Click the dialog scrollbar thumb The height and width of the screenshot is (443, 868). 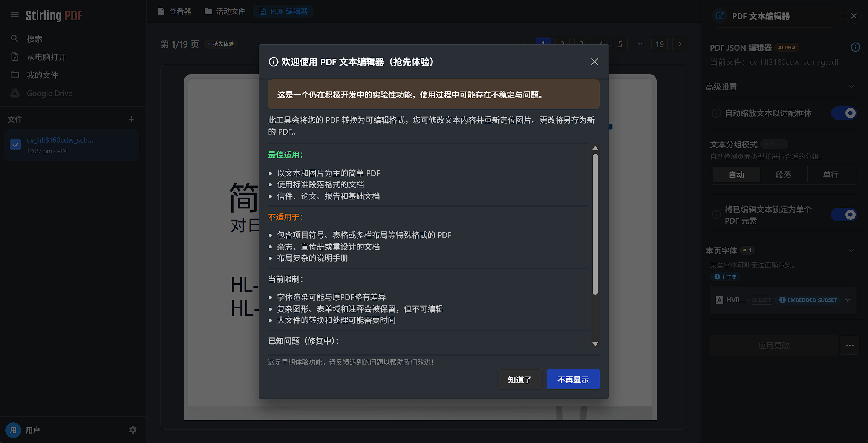595,224
